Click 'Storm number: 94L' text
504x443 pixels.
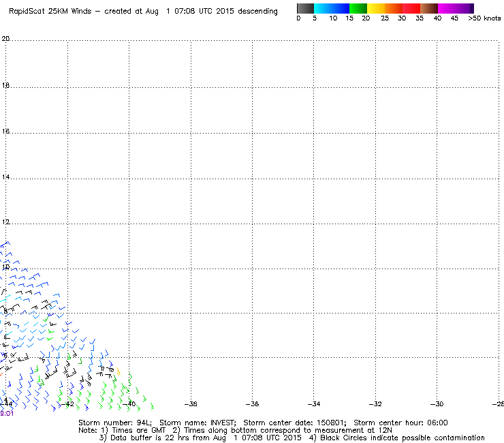(x=114, y=423)
